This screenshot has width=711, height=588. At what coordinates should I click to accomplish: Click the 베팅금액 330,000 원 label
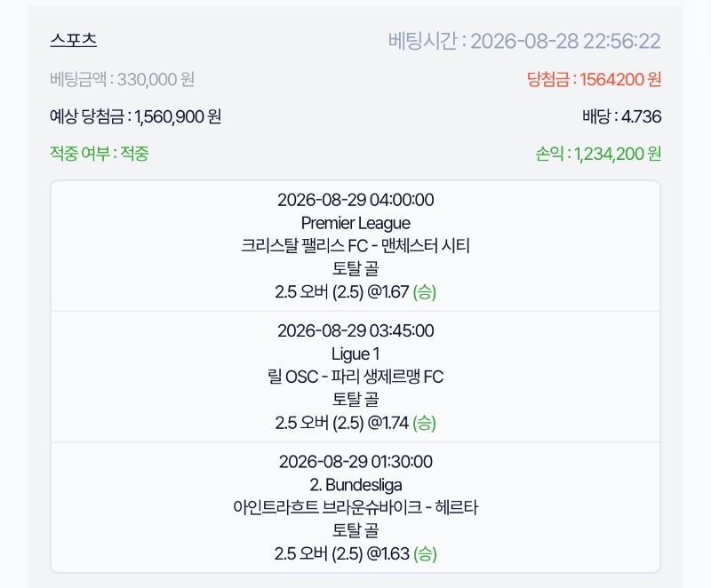click(x=122, y=79)
